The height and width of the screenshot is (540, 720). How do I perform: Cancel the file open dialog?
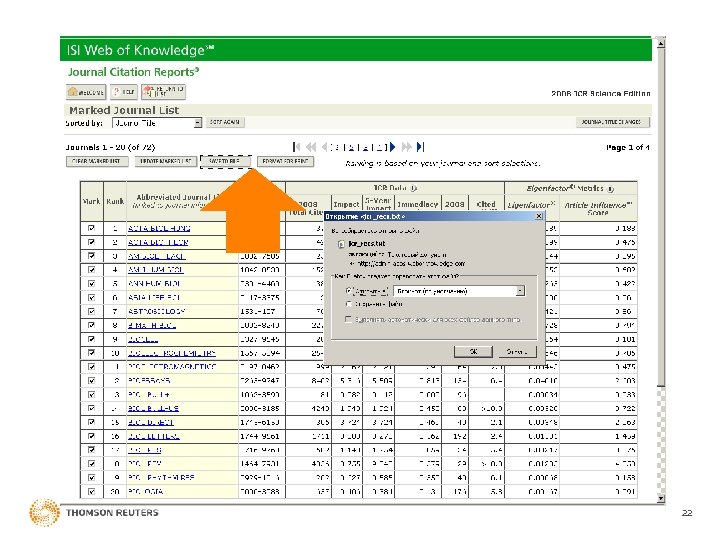[517, 352]
